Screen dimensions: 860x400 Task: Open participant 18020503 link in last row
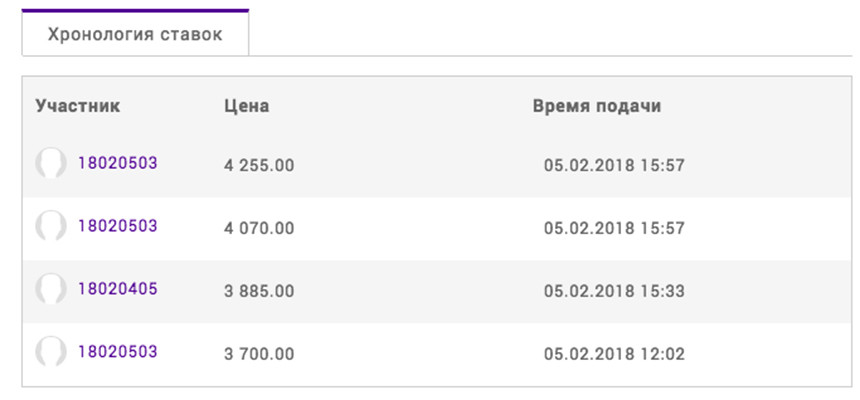pos(117,352)
